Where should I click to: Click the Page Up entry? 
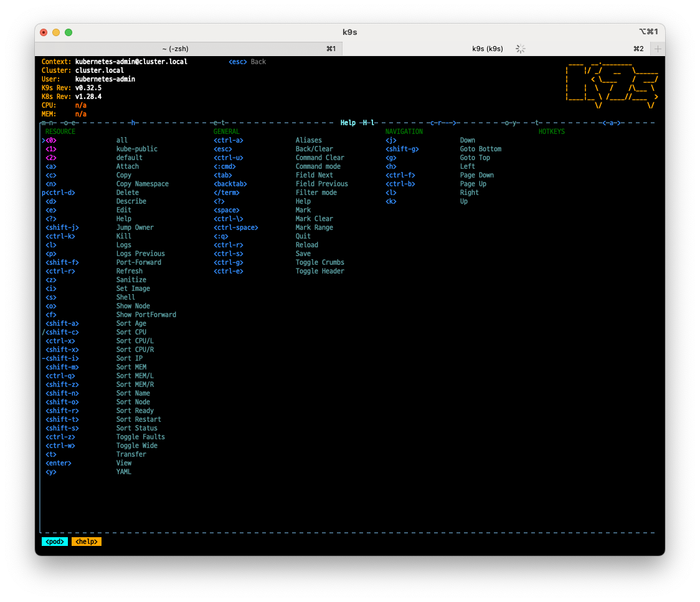click(x=473, y=184)
